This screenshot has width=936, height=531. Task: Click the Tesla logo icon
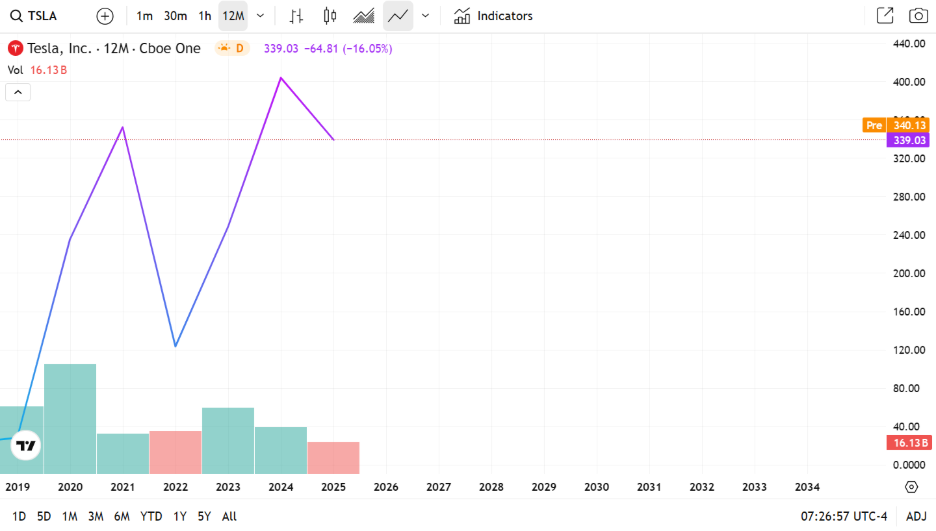pyautogui.click(x=16, y=48)
